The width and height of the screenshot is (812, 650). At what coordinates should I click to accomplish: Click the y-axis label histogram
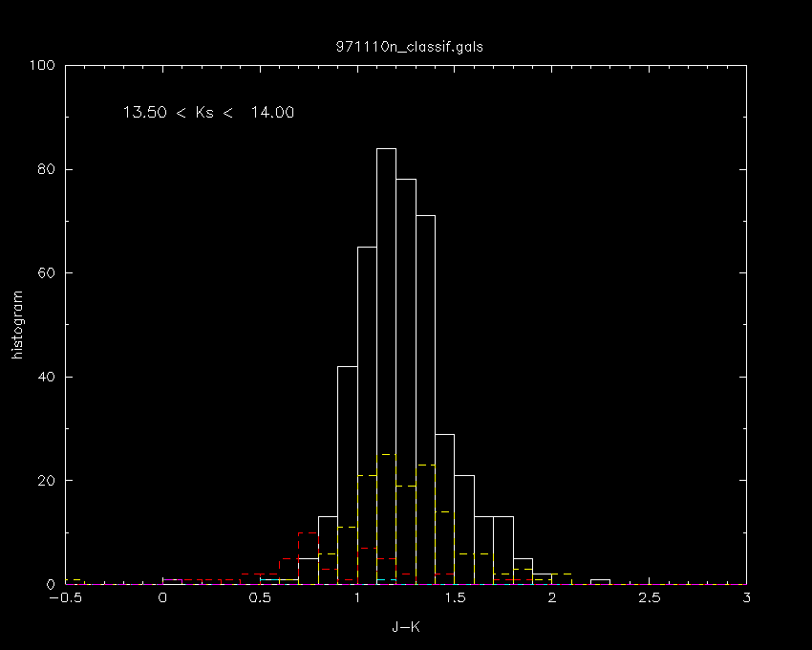[x=17, y=325]
